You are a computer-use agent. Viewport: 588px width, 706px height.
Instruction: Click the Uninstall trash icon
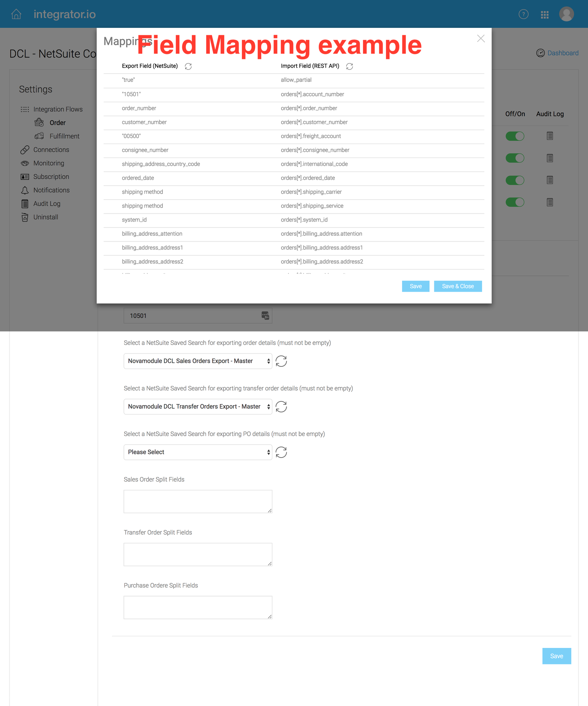(x=25, y=217)
